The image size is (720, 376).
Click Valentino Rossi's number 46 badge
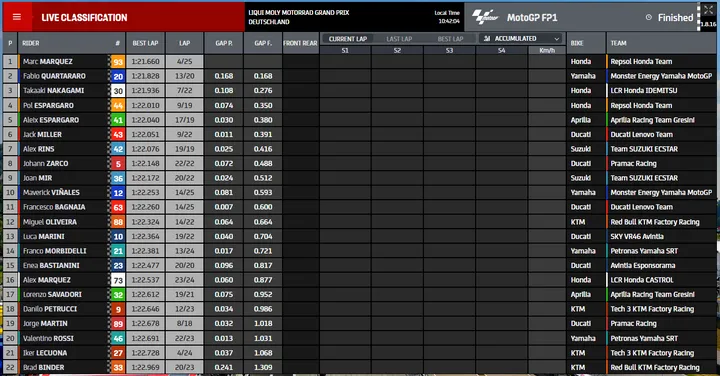118,338
